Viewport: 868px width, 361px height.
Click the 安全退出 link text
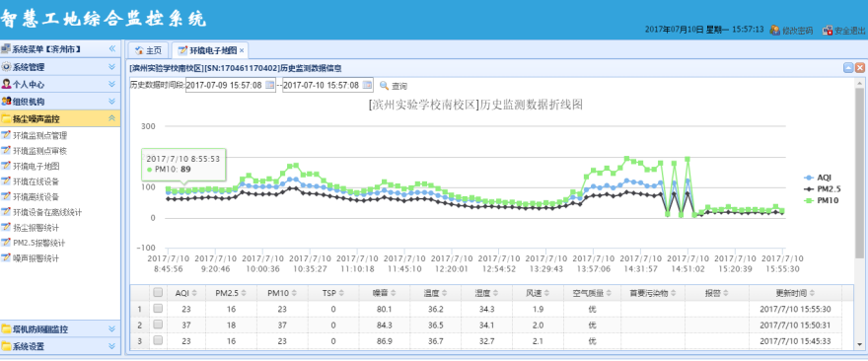[850, 31]
